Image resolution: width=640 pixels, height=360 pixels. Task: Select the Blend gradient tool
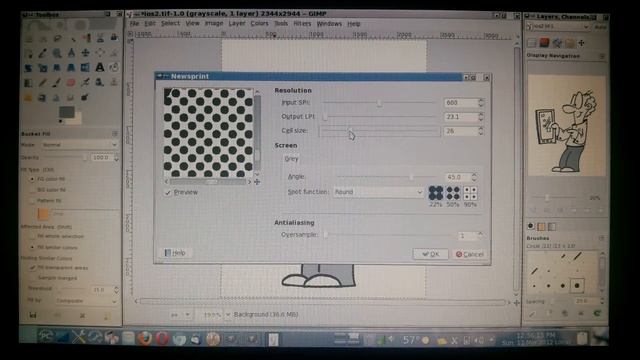[29, 83]
